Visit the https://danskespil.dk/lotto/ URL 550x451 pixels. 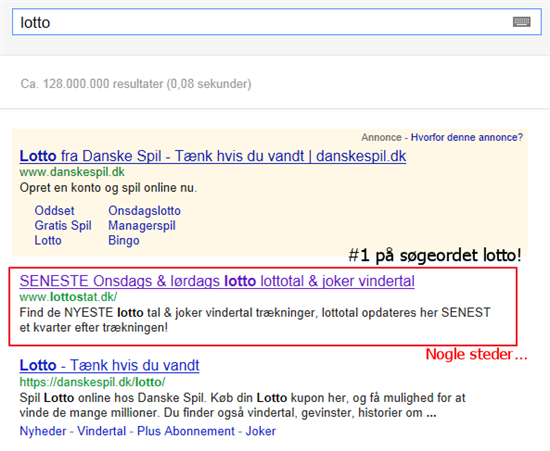92,382
